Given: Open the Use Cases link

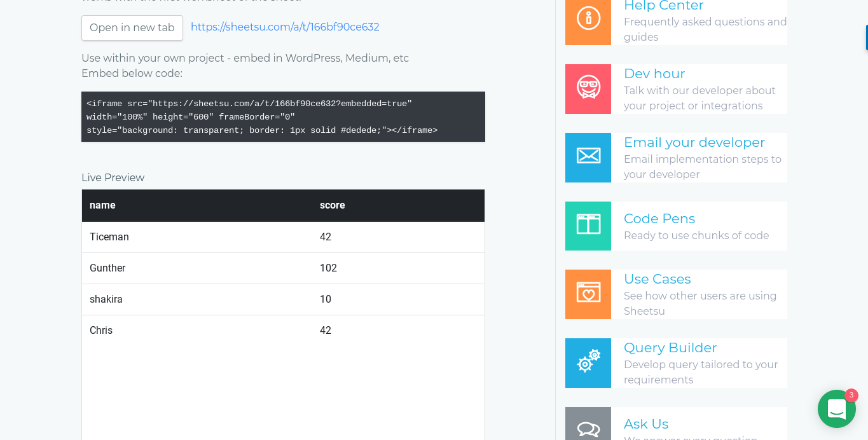Looking at the screenshot, I should click(x=657, y=279).
